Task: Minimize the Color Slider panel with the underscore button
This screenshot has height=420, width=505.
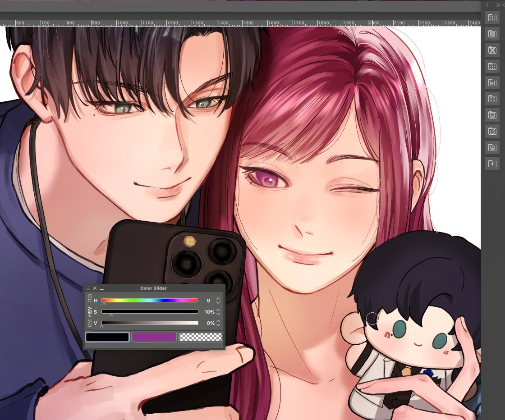Action: pyautogui.click(x=102, y=288)
